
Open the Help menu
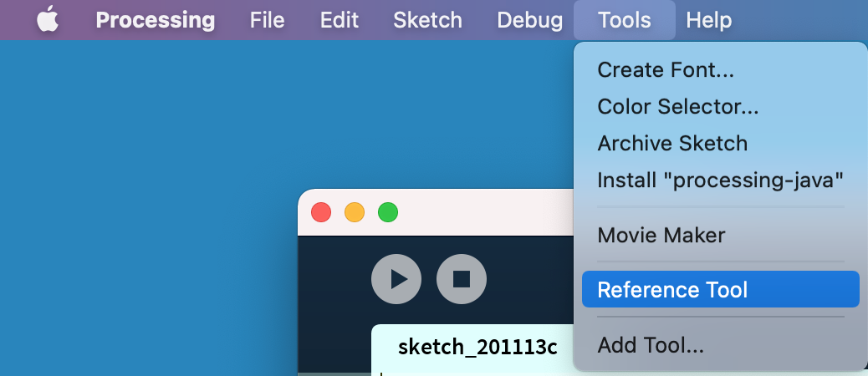click(708, 19)
